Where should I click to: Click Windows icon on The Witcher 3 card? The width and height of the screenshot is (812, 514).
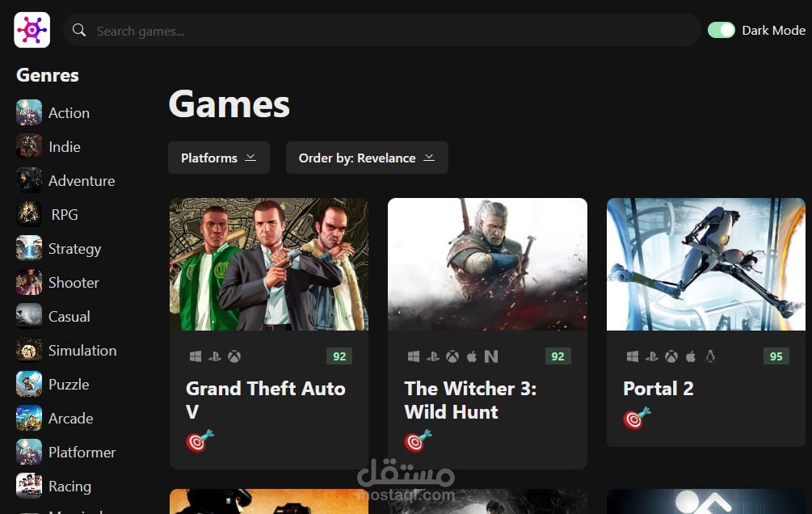(x=413, y=356)
